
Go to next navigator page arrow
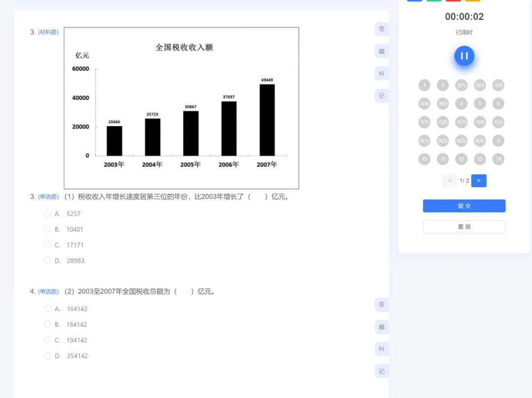[479, 180]
